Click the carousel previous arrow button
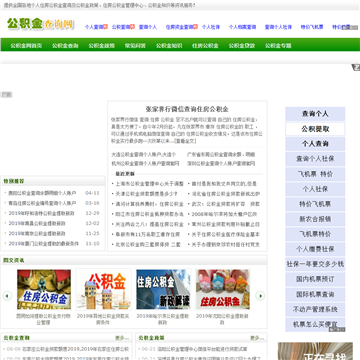 [7, 296]
